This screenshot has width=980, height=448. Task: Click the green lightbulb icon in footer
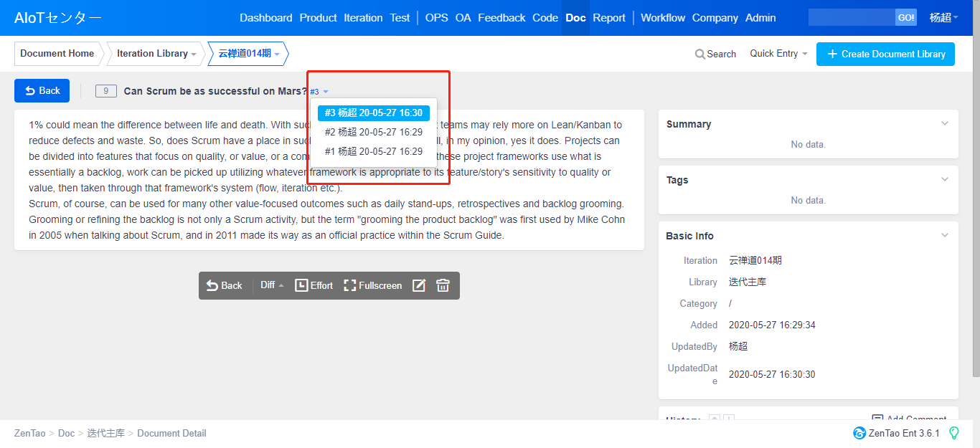tap(953, 433)
